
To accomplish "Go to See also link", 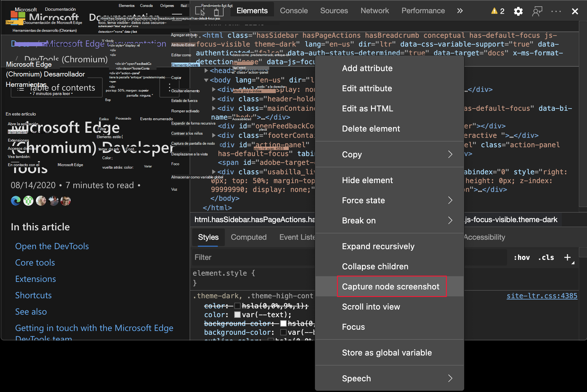I will [x=31, y=311].
